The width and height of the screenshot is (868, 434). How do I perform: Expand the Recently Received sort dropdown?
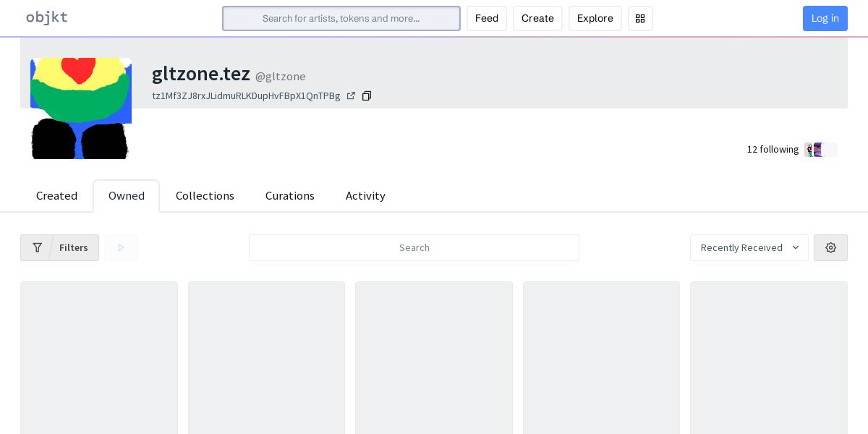point(749,247)
